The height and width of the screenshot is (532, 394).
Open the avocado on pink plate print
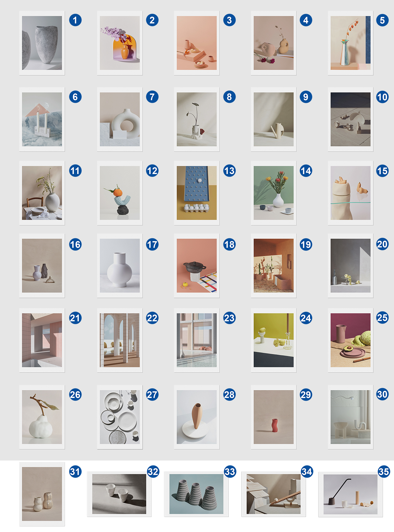pyautogui.click(x=351, y=340)
